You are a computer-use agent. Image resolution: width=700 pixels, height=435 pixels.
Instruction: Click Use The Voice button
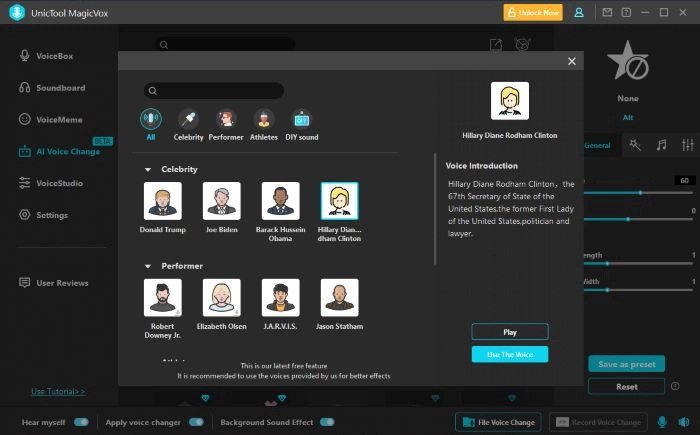click(x=510, y=354)
